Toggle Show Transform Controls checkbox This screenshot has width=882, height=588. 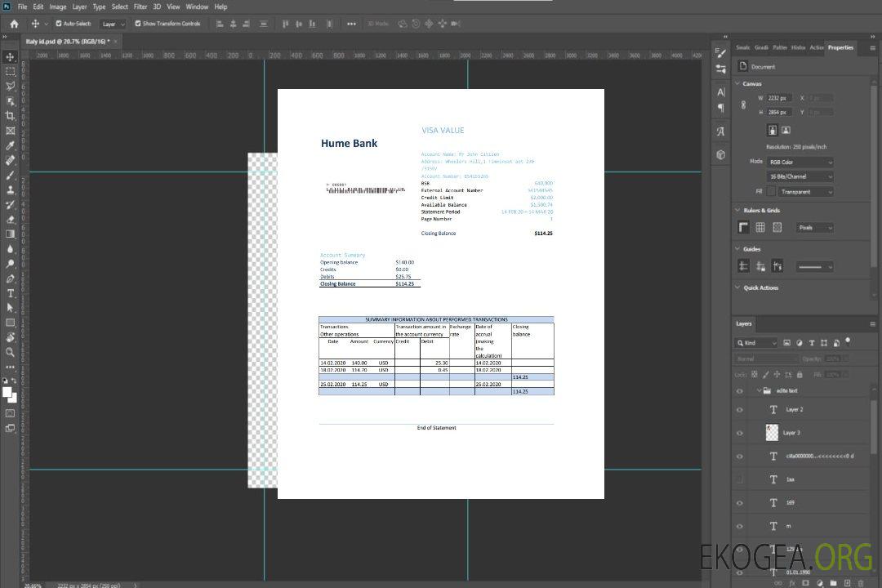pos(138,24)
